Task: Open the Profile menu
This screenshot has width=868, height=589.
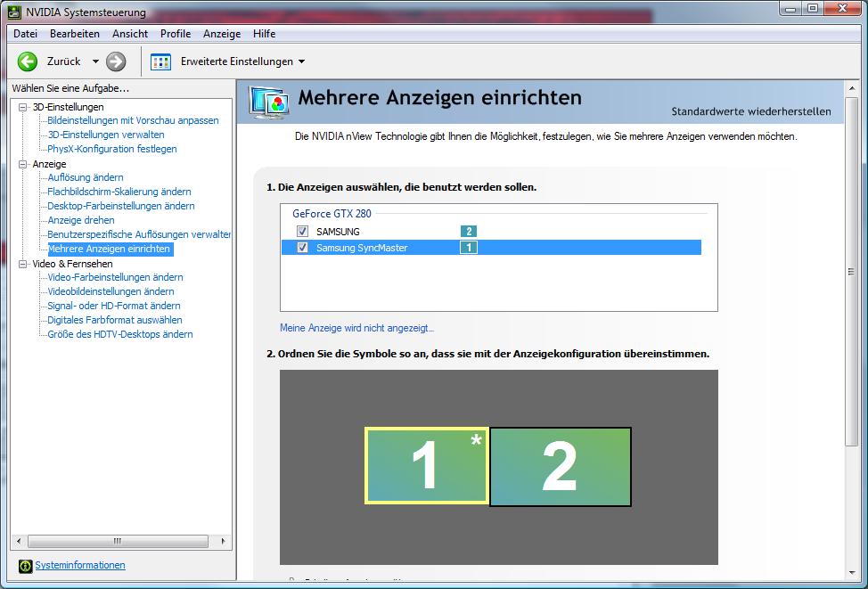Action: tap(176, 34)
